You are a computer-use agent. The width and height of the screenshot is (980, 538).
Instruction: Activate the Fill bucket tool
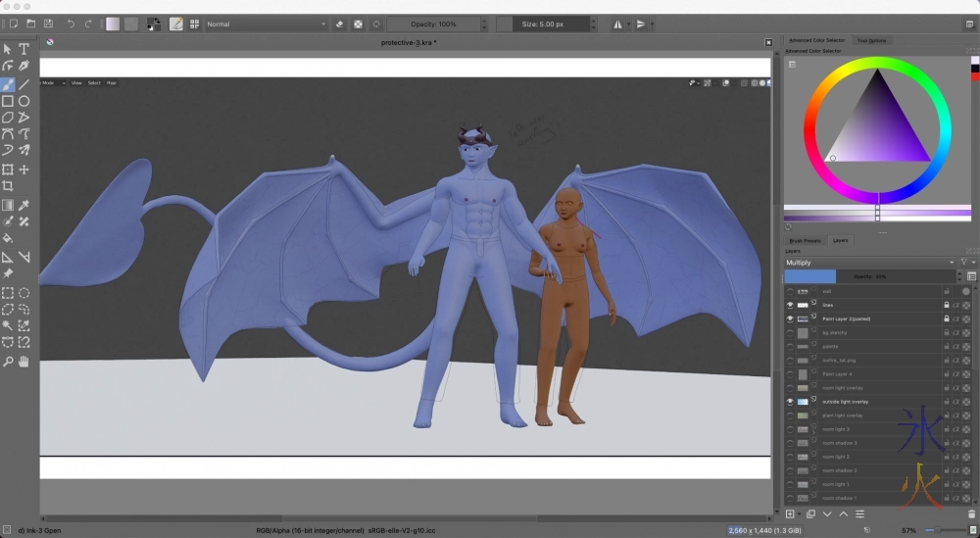click(x=8, y=238)
